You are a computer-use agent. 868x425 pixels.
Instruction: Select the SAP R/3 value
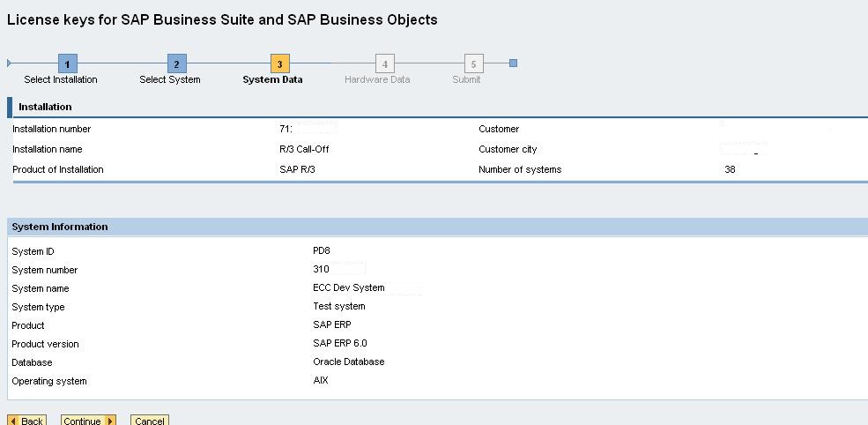[297, 169]
